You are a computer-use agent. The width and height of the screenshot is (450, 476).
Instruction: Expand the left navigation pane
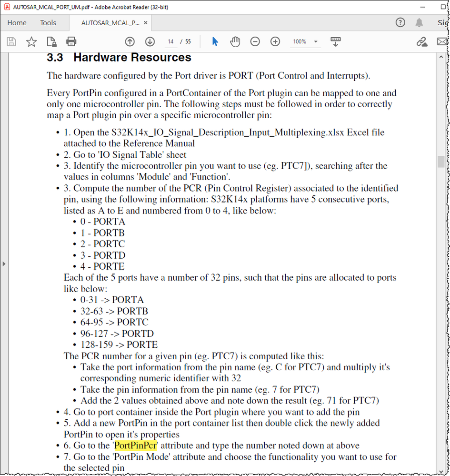[x=4, y=264]
